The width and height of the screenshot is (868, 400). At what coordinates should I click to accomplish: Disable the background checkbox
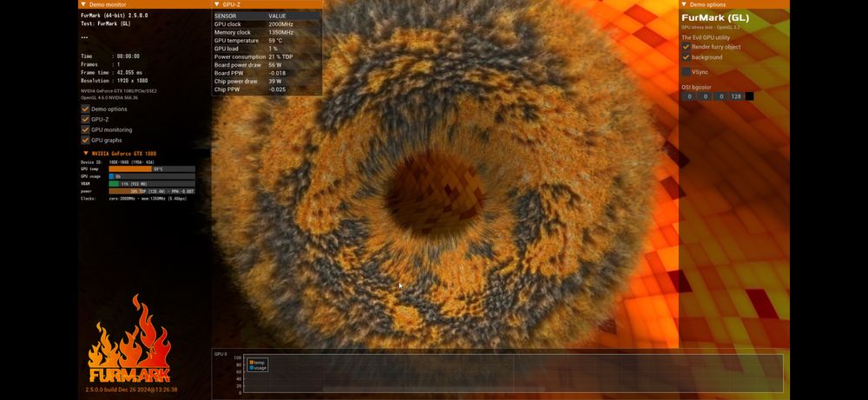[x=686, y=57]
